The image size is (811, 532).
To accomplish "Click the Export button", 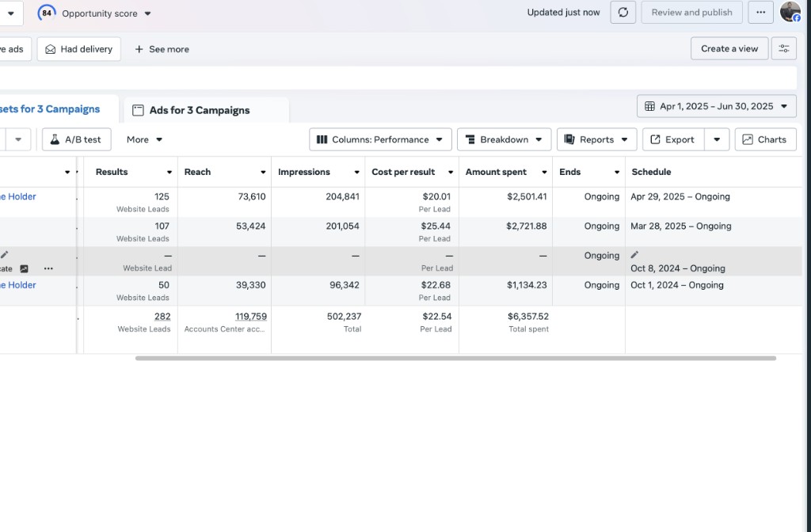I will (x=673, y=139).
